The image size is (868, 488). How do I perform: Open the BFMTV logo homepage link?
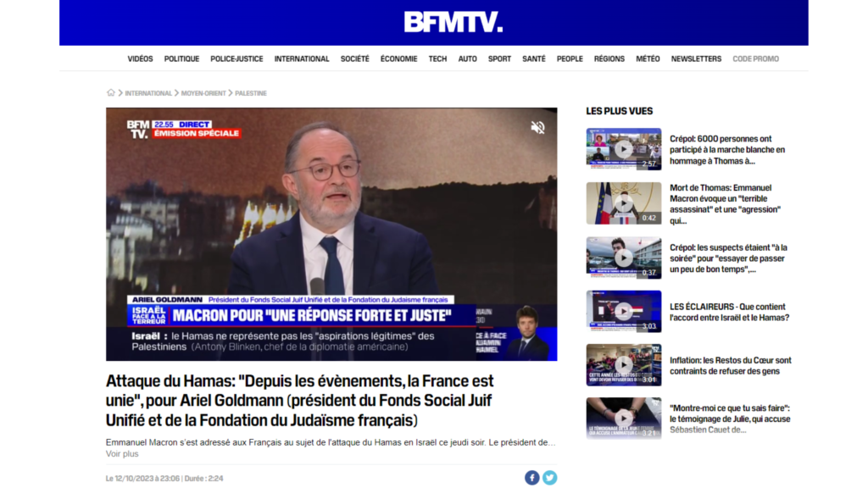pos(453,22)
